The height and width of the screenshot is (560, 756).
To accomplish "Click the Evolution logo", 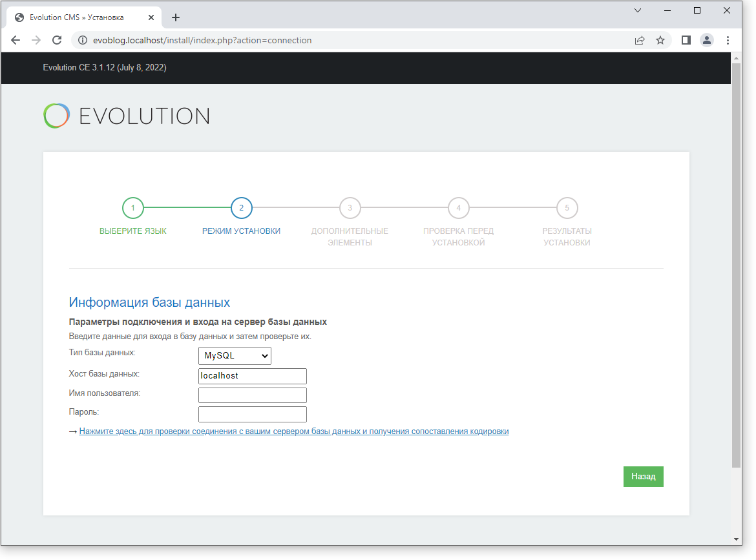I will coord(127,116).
